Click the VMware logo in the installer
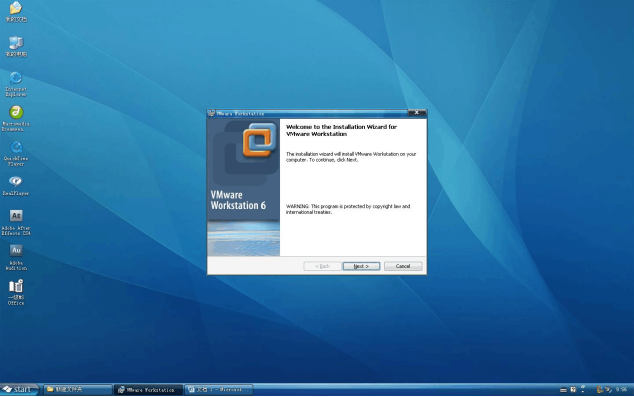 click(259, 140)
